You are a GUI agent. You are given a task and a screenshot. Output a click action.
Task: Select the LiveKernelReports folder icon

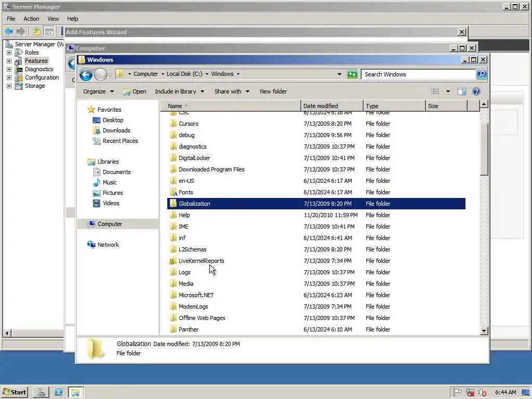173,261
